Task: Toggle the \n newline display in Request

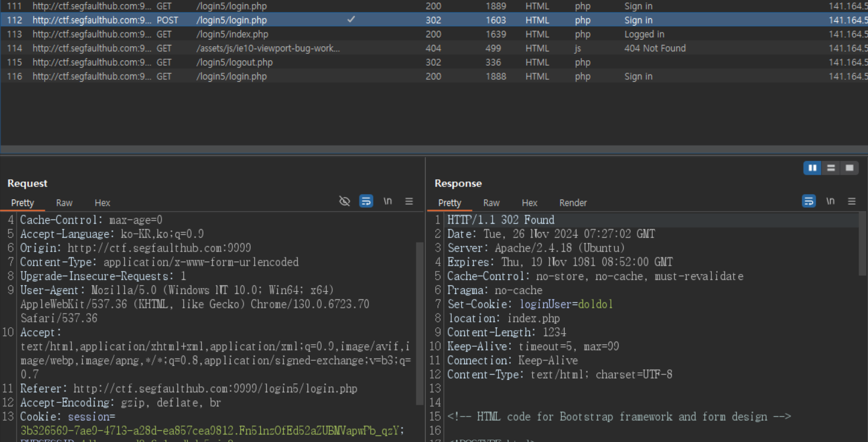Action: 387,201
